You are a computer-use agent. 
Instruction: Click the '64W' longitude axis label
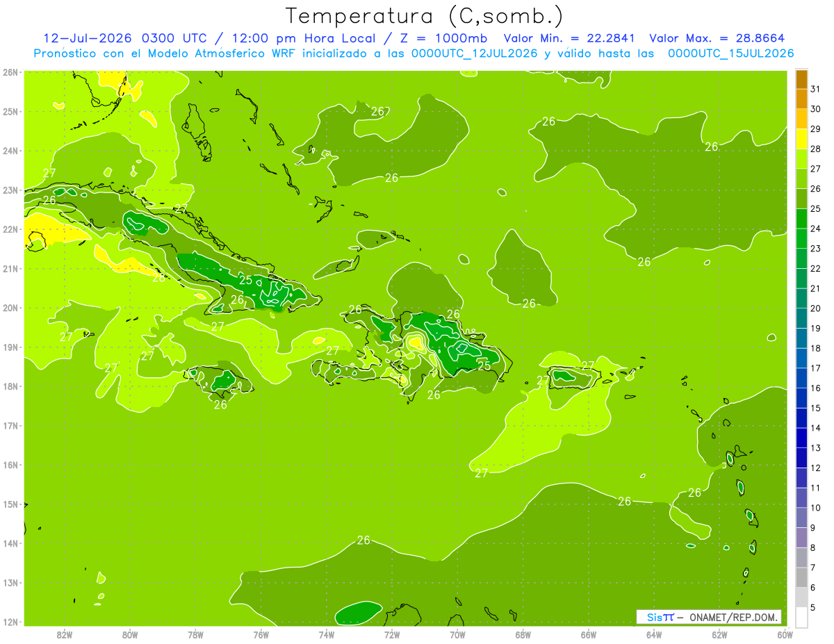tap(654, 634)
